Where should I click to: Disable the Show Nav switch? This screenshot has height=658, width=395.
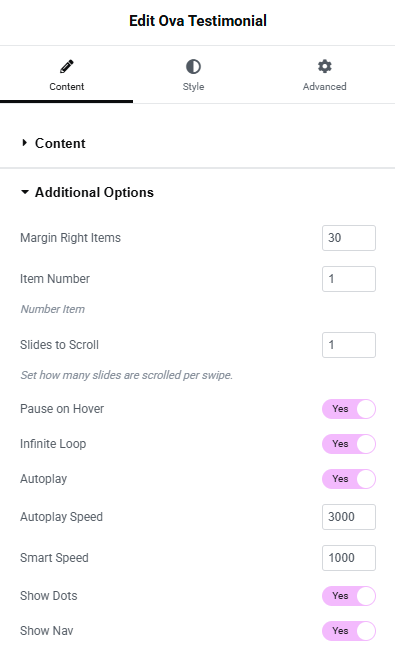point(349,631)
